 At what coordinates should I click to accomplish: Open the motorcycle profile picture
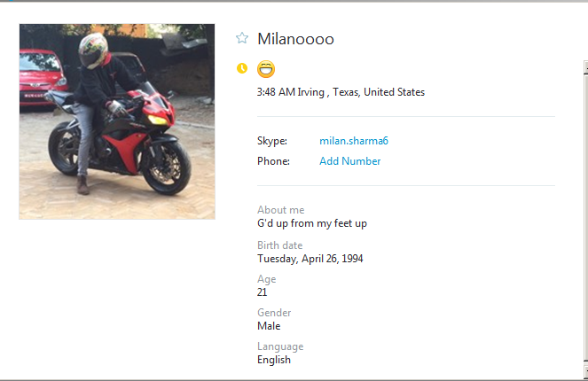click(x=117, y=121)
